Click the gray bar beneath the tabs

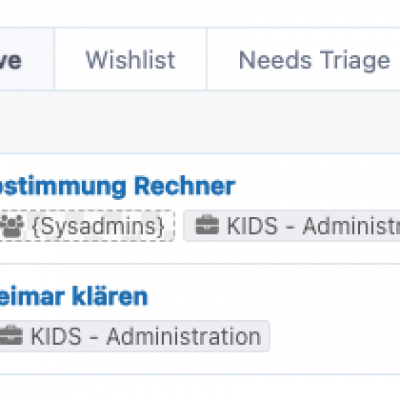click(x=200, y=122)
